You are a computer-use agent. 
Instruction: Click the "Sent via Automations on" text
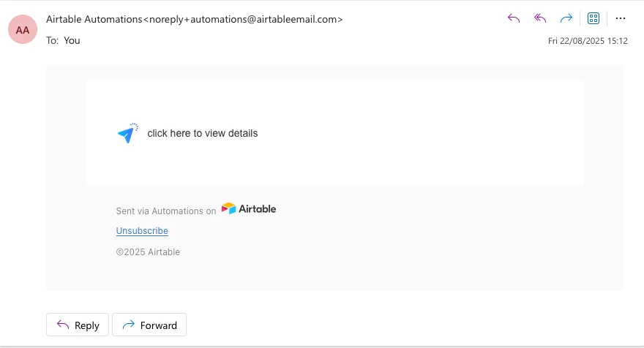pos(166,211)
